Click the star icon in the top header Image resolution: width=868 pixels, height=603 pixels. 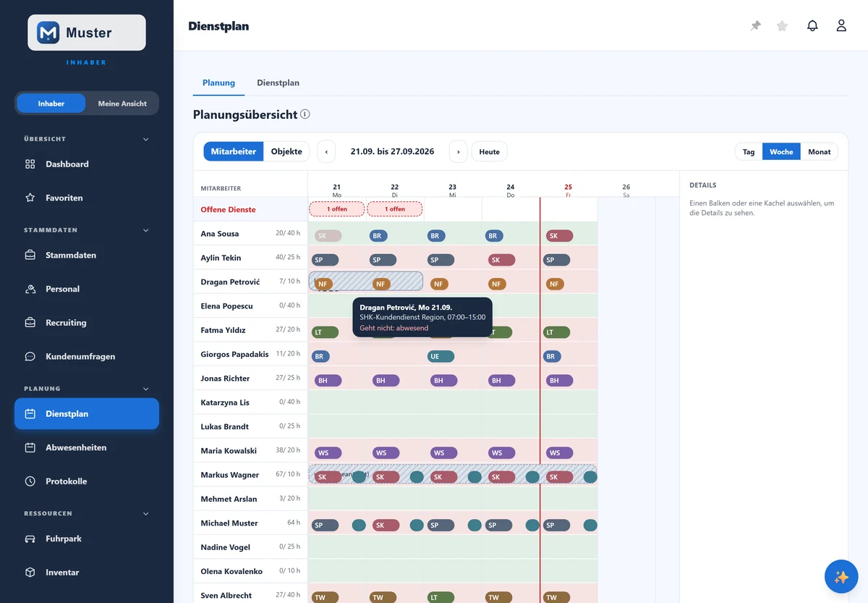(x=782, y=26)
